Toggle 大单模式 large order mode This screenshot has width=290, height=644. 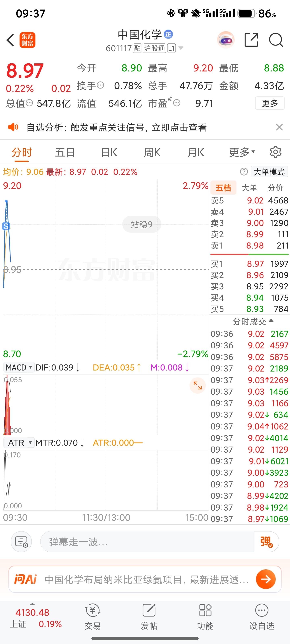click(x=269, y=172)
